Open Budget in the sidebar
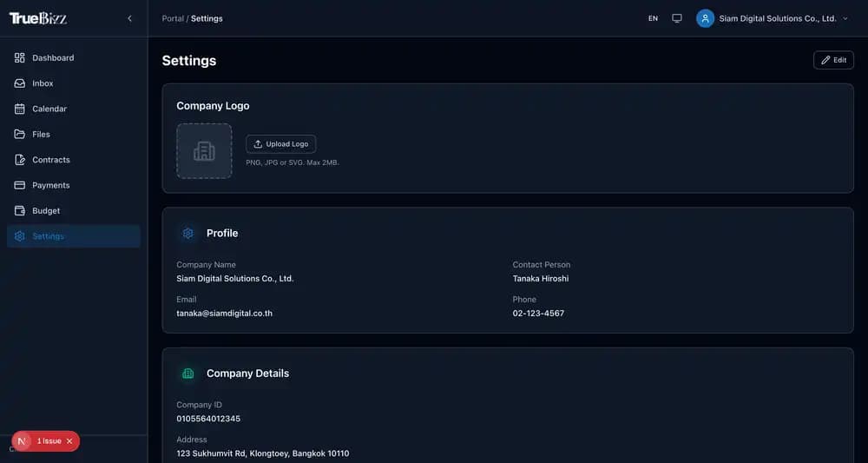 [74, 210]
